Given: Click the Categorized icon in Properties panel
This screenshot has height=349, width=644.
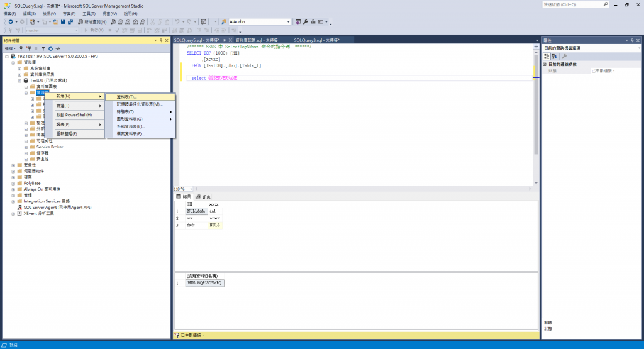Looking at the screenshot, I should coord(547,57).
